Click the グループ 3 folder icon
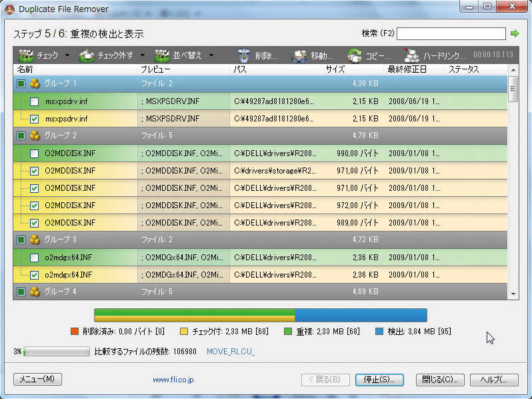Viewport: 532px width, 399px height. pyautogui.click(x=35, y=240)
